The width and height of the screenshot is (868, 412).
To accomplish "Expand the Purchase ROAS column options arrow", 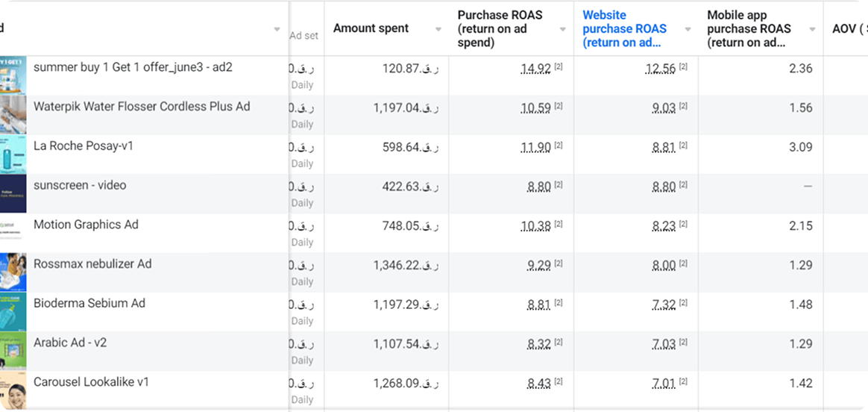I will 563,29.
